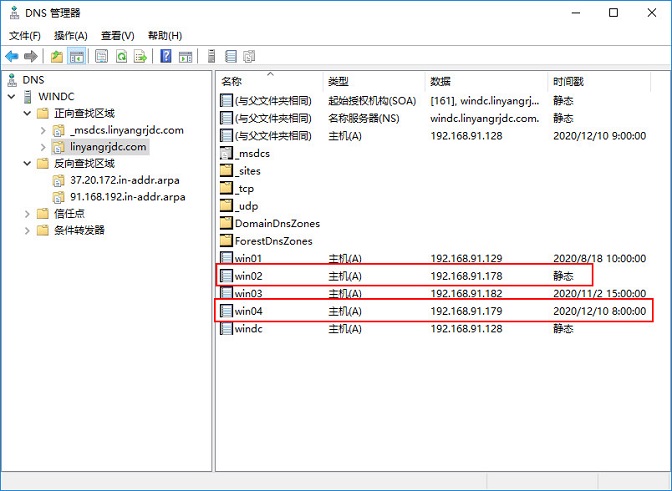Click the DNS 管理器 title bar icon
Image resolution: width=672 pixels, height=491 pixels.
click(x=14, y=13)
